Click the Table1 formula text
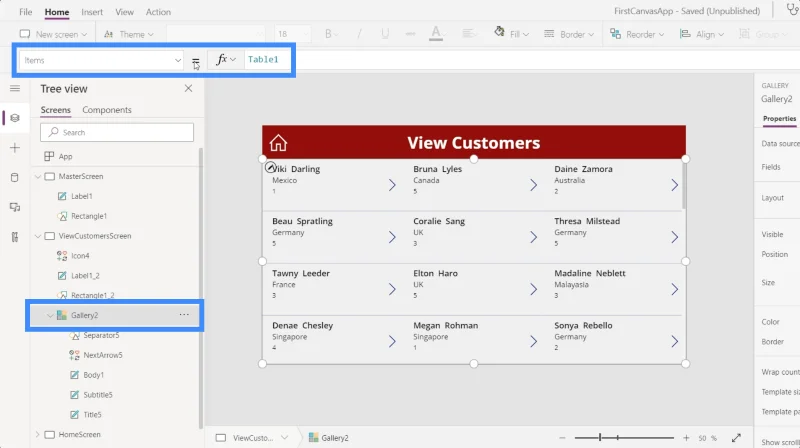 [263, 60]
